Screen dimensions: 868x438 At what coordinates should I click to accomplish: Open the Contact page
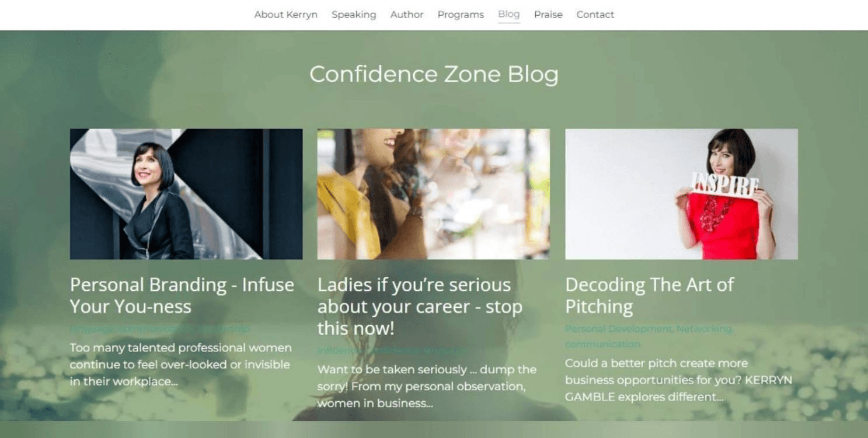(x=595, y=15)
